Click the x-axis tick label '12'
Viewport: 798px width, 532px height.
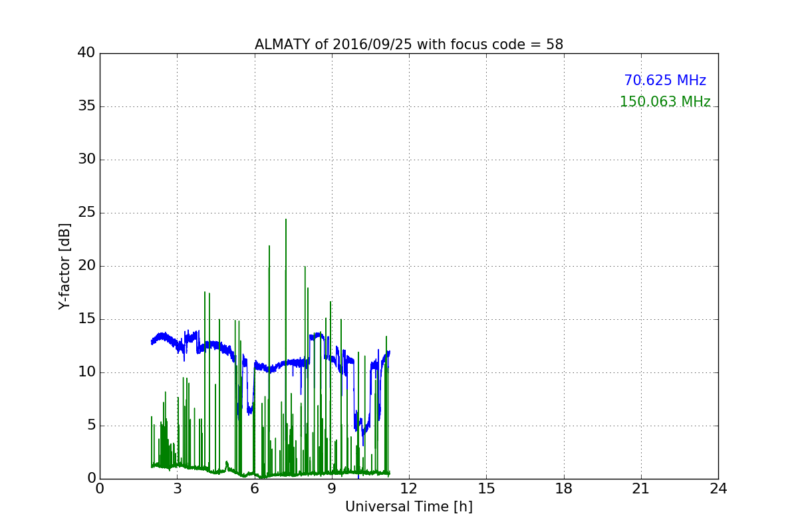(x=409, y=488)
